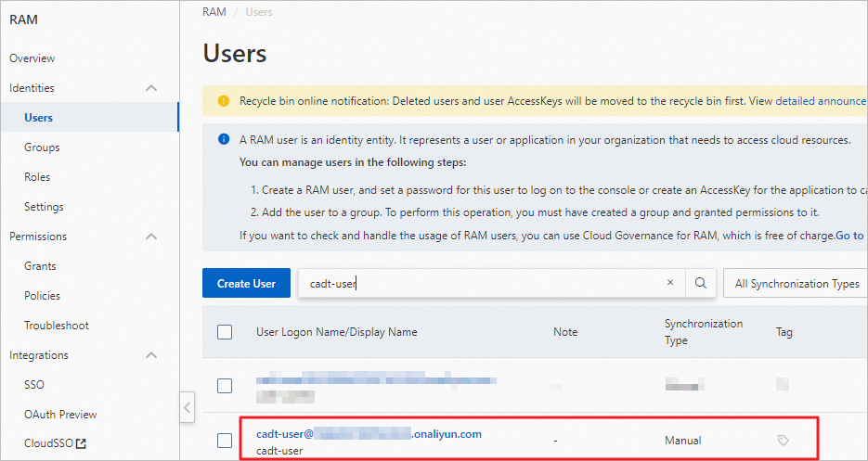Screen dimensions: 868x461
Task: Clear the search field with the x icon
Action: pos(670,283)
